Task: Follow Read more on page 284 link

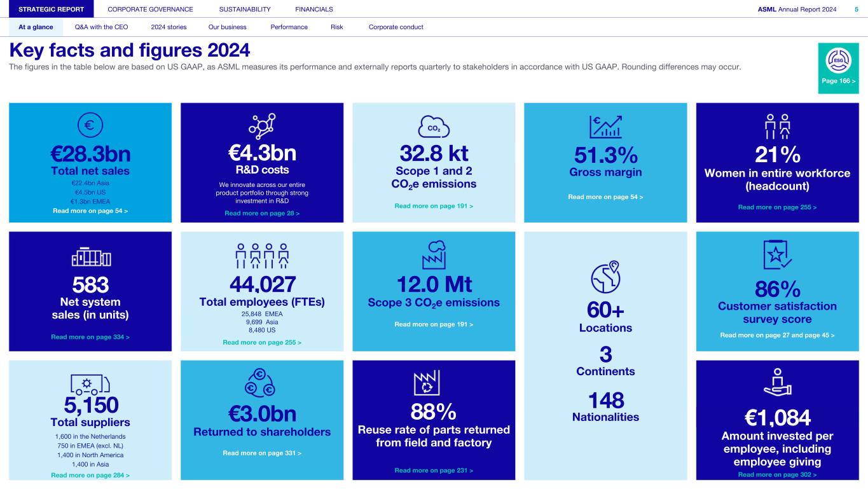Action: (90, 475)
